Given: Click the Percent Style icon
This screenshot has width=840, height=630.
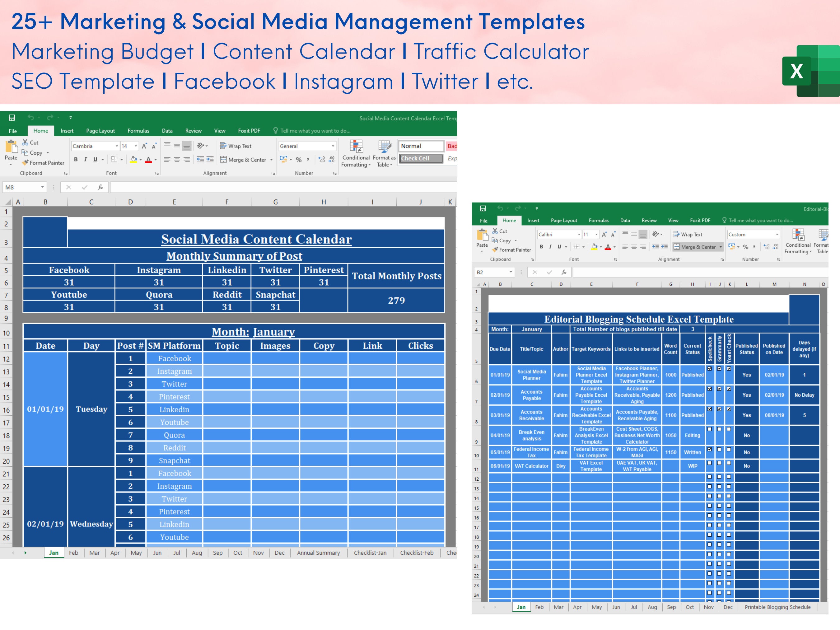Looking at the screenshot, I should click(299, 160).
